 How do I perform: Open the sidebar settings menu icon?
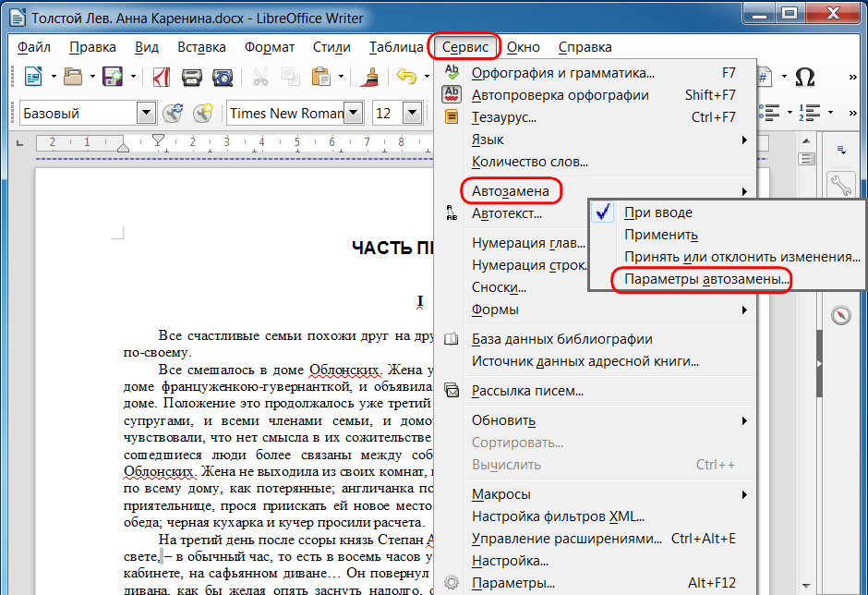point(841,150)
